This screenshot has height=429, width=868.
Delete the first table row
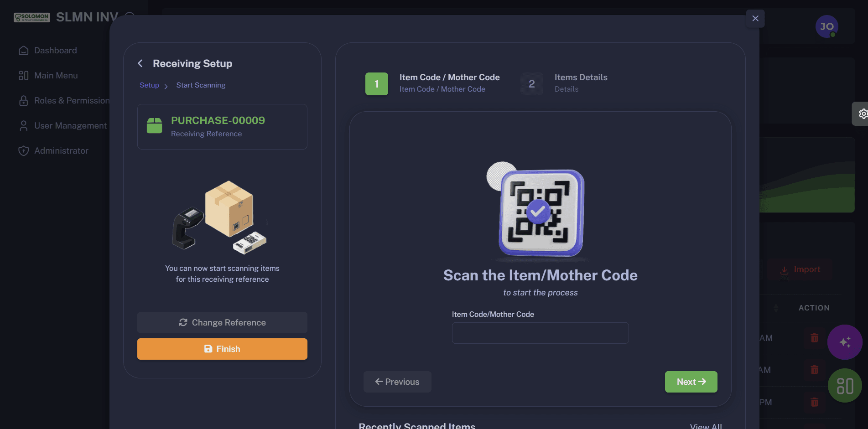(x=815, y=338)
